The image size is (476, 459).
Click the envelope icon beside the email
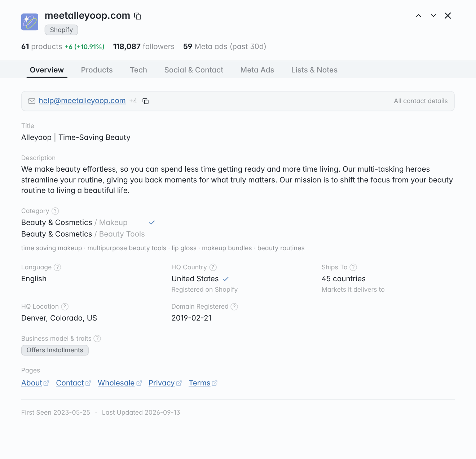(32, 101)
